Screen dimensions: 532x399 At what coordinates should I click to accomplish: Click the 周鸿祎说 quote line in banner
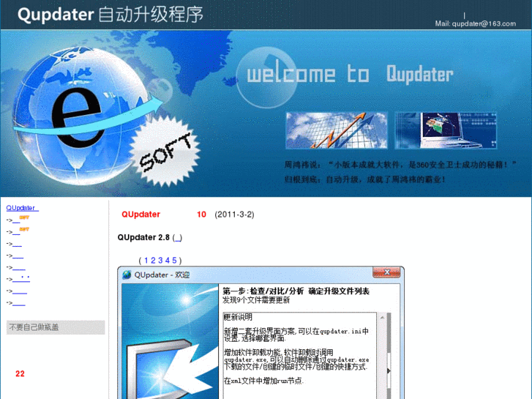[400, 165]
